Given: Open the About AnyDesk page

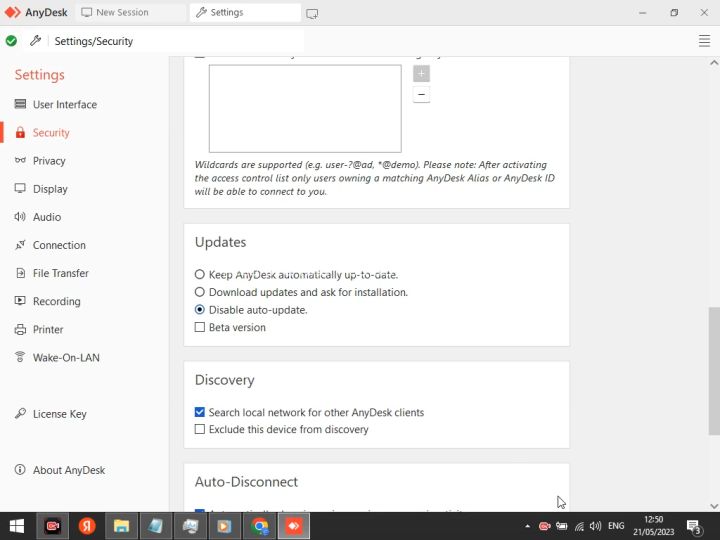Looking at the screenshot, I should [69, 470].
